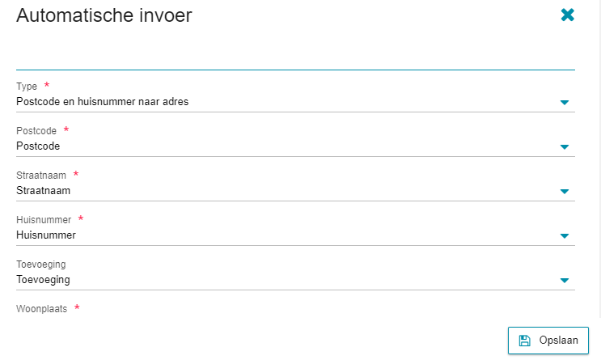Screen dimensions: 601x364
Task: Click the Type field label
Action: coord(27,87)
